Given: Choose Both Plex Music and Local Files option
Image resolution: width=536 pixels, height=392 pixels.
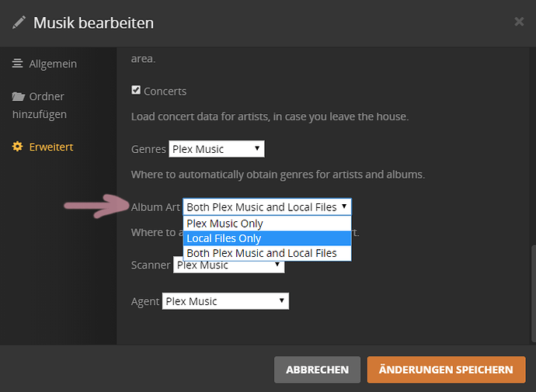Looking at the screenshot, I should [267, 253].
